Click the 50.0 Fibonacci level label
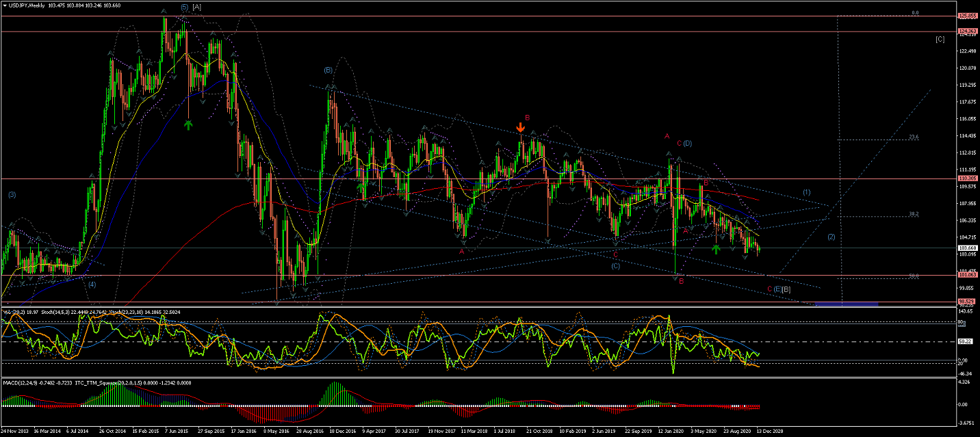The image size is (980, 437). click(914, 276)
